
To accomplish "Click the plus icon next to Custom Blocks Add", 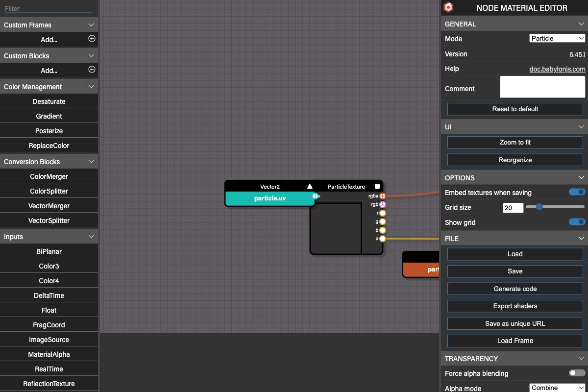I will [92, 70].
